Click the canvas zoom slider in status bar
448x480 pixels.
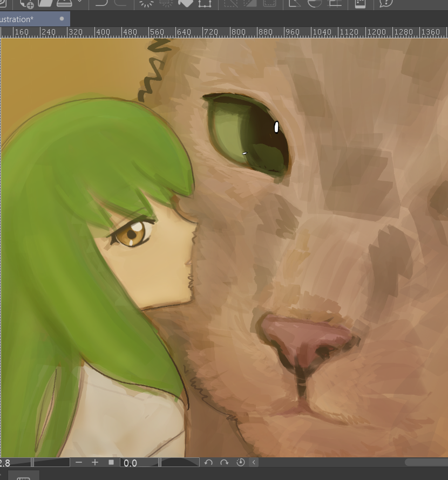point(51,463)
